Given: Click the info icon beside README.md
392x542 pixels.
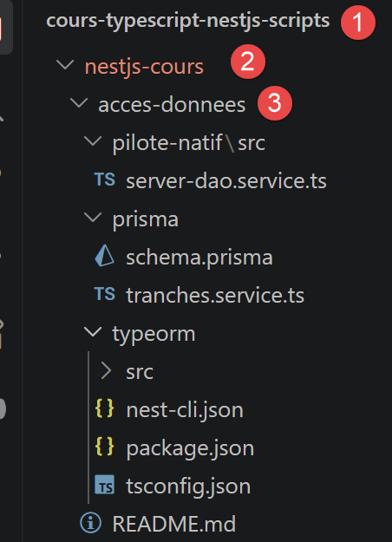Looking at the screenshot, I should coord(90,523).
